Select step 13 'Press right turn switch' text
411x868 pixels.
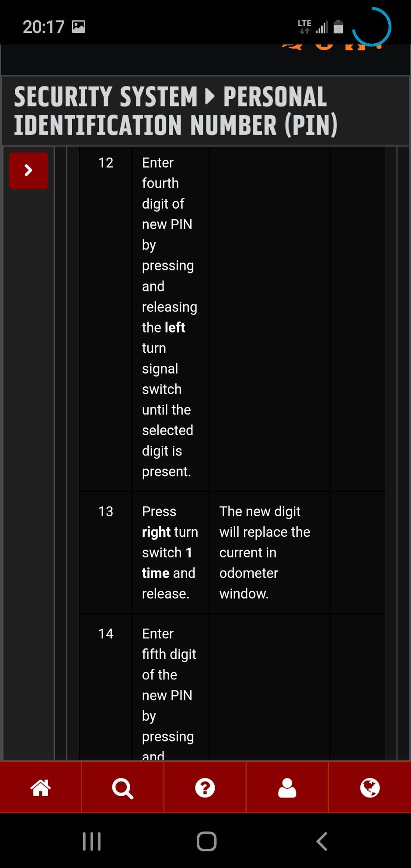170,552
